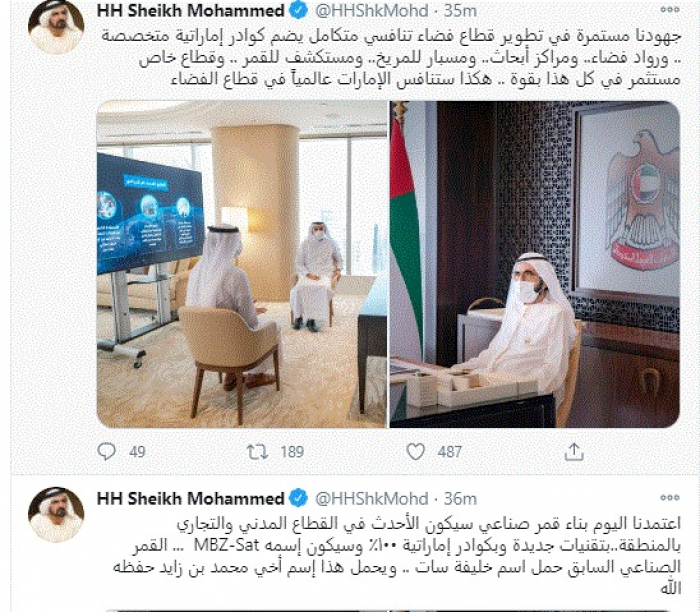Open the left photo showing the presentation screen
The height and width of the screenshot is (612, 700).
pos(242,264)
